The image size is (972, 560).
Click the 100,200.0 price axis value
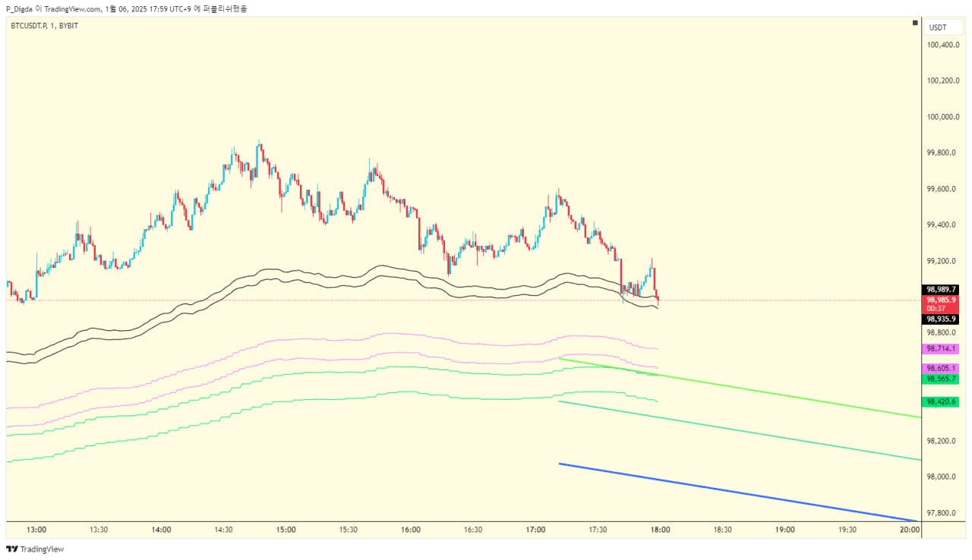pos(942,80)
